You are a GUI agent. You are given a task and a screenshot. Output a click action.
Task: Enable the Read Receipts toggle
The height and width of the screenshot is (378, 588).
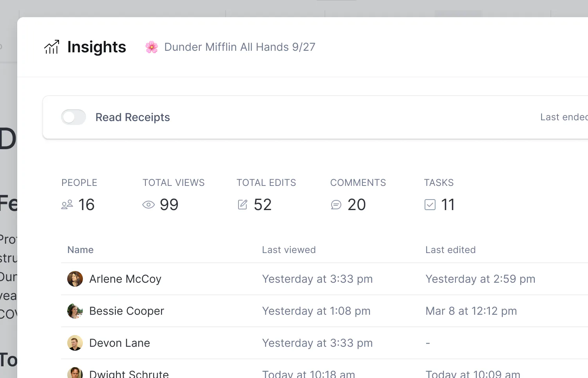[73, 117]
